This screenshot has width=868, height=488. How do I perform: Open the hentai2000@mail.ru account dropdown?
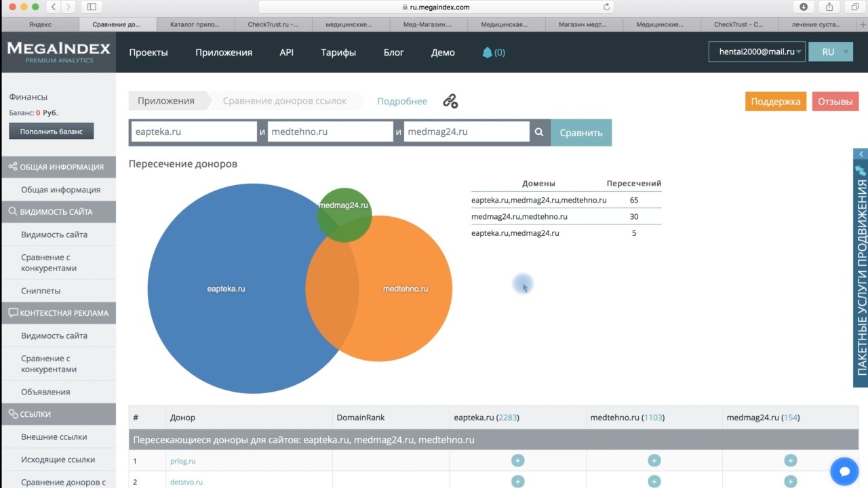tap(757, 52)
